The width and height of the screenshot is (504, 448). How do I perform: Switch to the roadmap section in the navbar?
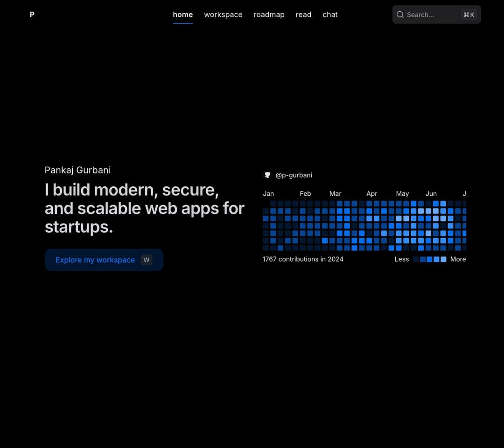pos(269,14)
